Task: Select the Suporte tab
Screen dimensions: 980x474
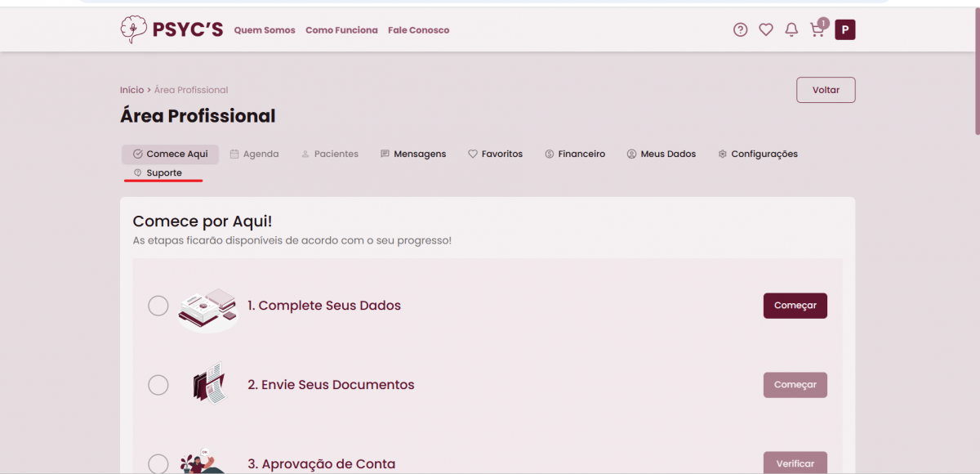Action: pos(158,173)
